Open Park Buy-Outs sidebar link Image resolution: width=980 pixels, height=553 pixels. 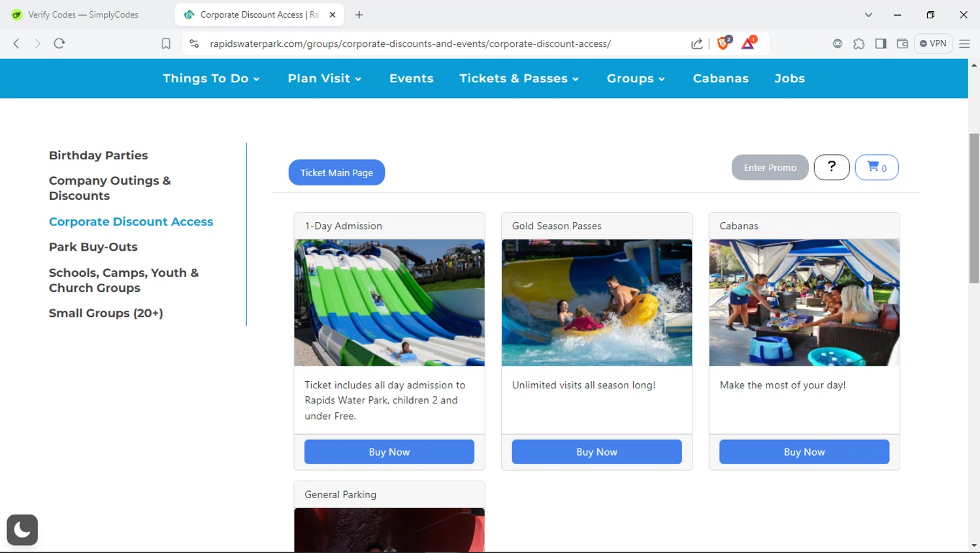click(93, 247)
